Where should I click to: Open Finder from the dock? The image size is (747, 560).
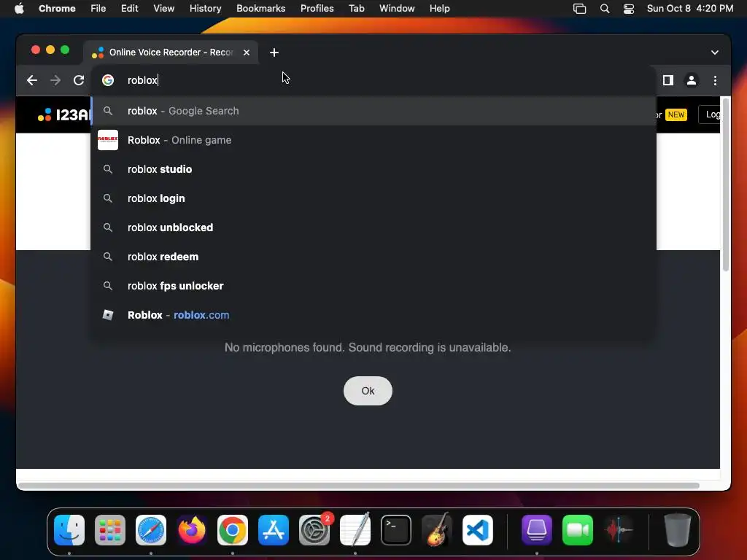pyautogui.click(x=69, y=530)
